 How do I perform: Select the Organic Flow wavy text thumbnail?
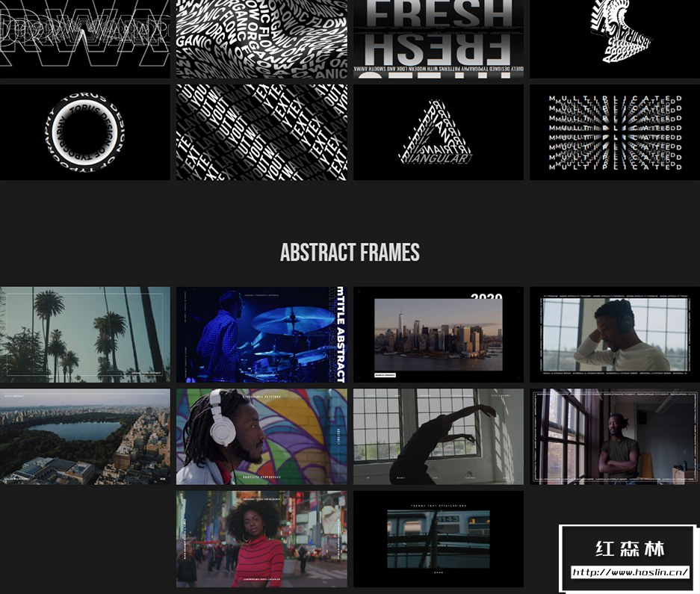click(261, 39)
